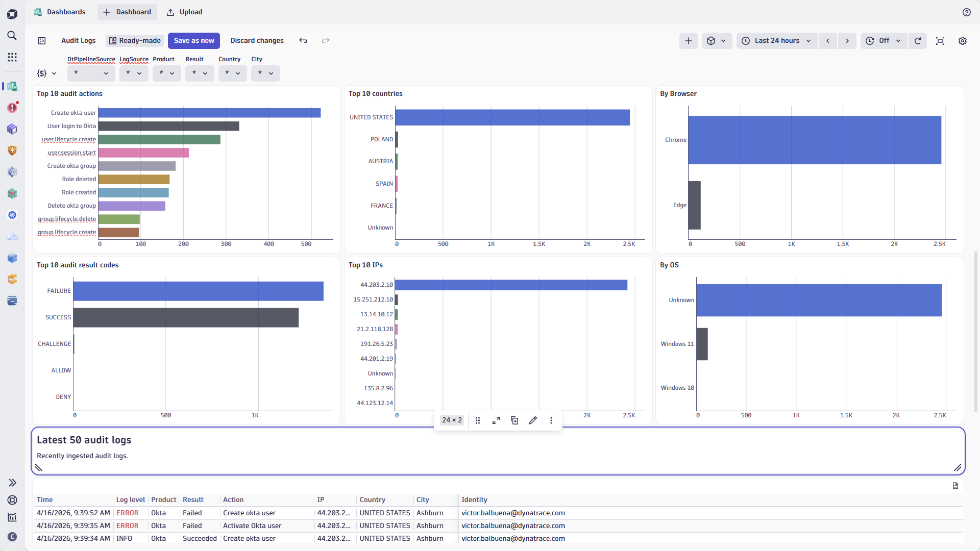The width and height of the screenshot is (980, 551).
Task: Open tile more-options menu
Action: click(x=551, y=420)
